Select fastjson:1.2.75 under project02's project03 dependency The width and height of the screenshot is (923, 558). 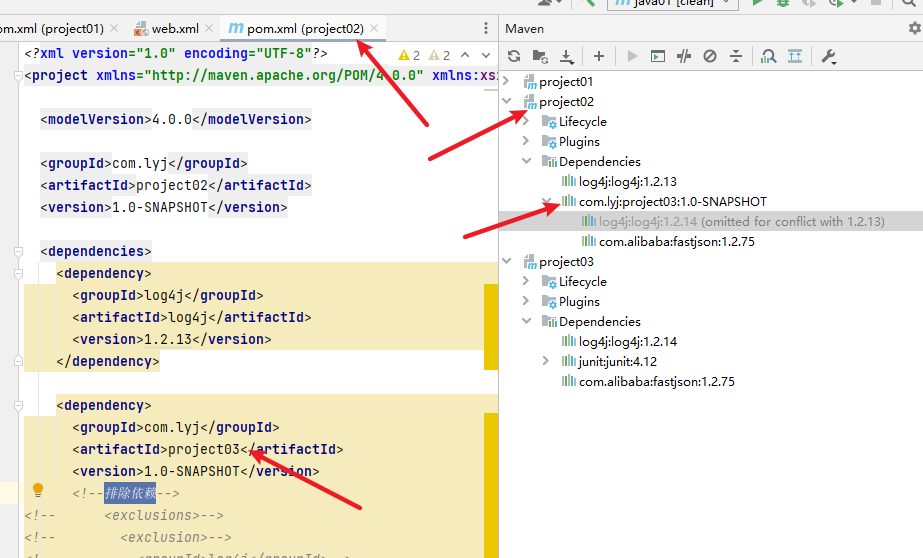pyautogui.click(x=676, y=241)
